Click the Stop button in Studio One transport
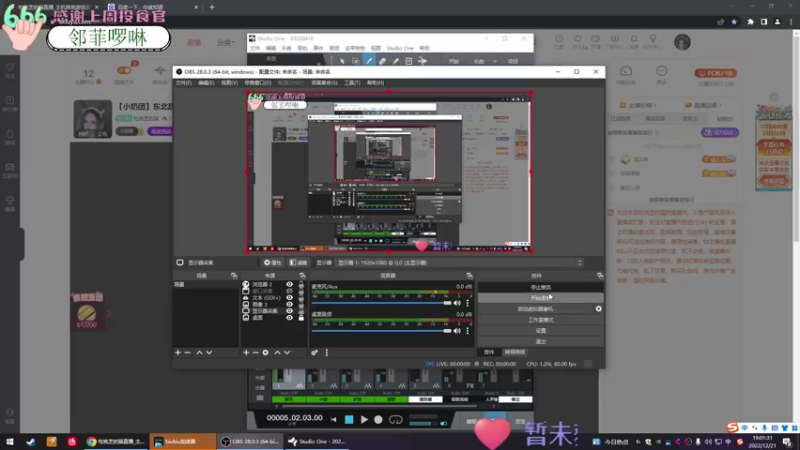This screenshot has width=800, height=450. click(x=349, y=419)
